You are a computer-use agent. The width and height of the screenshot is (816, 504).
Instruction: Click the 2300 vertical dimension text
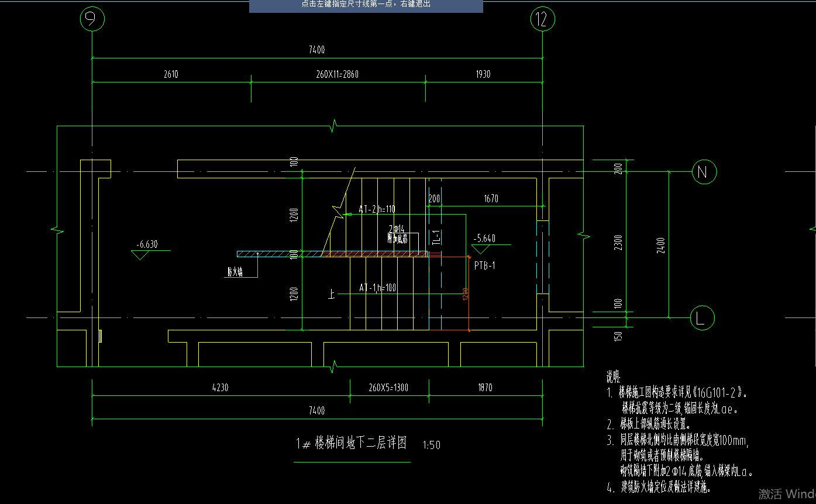pos(618,243)
